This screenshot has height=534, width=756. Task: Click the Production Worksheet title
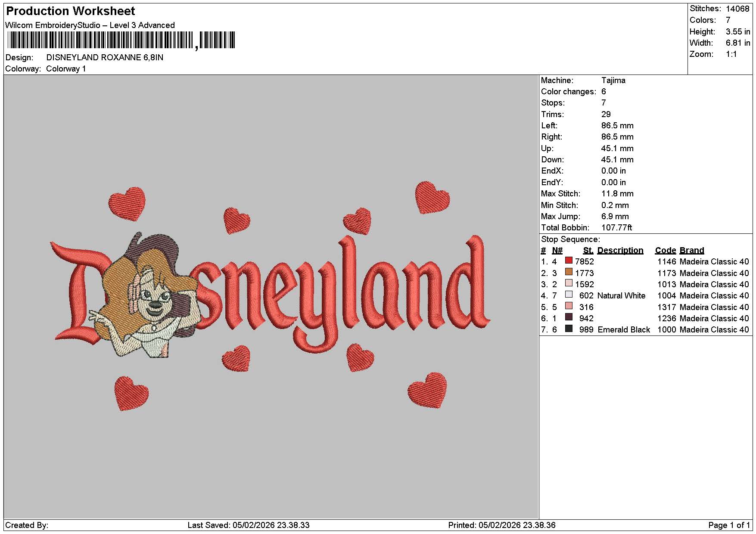(71, 11)
